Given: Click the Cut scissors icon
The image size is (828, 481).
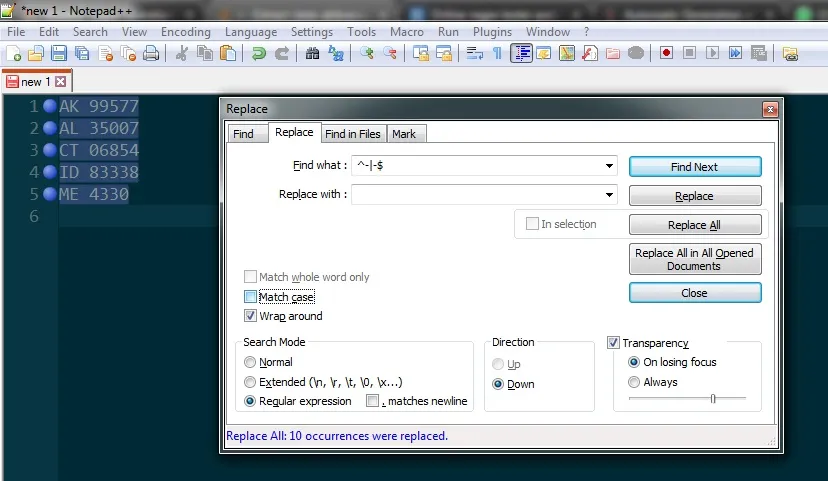Looking at the screenshot, I should pyautogui.click(x=182, y=53).
